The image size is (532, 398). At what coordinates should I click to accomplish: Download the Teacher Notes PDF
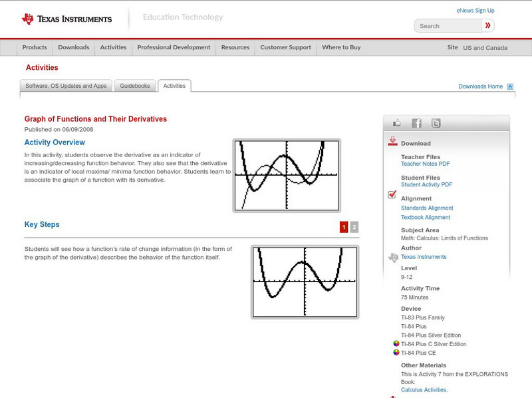(425, 164)
